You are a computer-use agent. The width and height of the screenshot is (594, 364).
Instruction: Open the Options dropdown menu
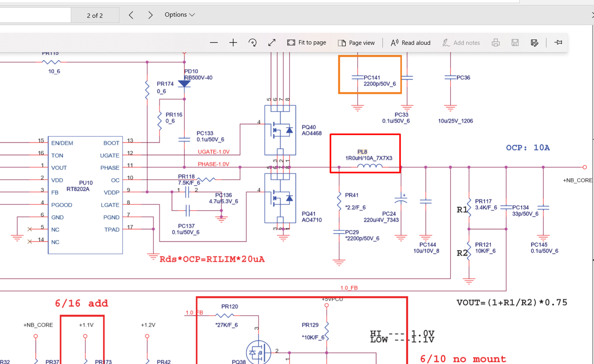pos(179,15)
